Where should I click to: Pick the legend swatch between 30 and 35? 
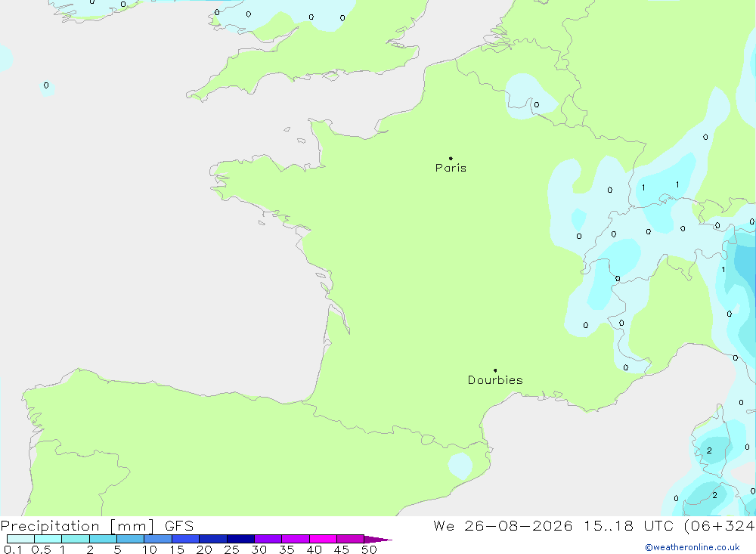[268, 539]
